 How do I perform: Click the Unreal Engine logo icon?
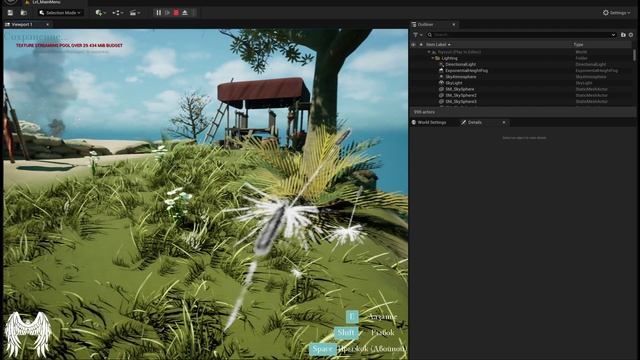coord(11,2)
